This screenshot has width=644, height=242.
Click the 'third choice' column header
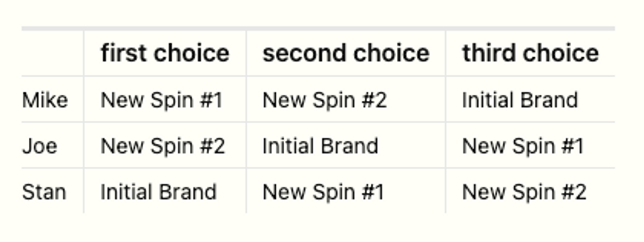(530, 53)
